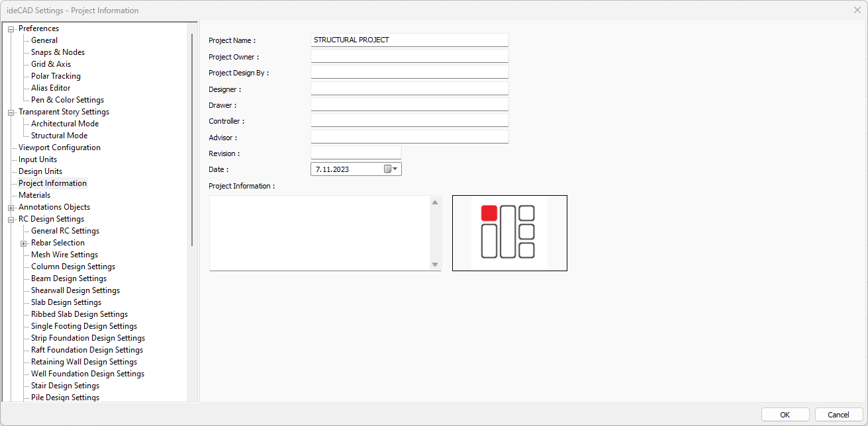The width and height of the screenshot is (868, 426).
Task: Open Retaining Wall Design Settings
Action: (83, 361)
